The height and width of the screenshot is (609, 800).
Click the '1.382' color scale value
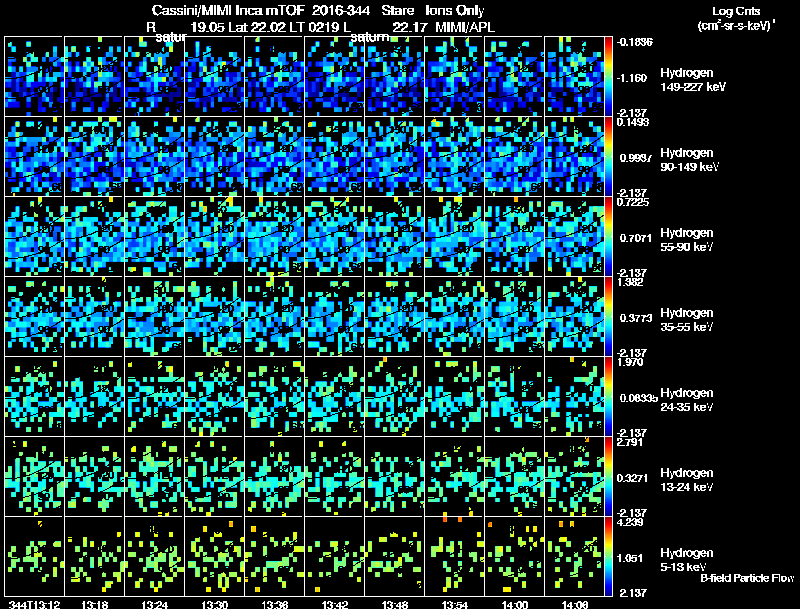pyautogui.click(x=631, y=282)
